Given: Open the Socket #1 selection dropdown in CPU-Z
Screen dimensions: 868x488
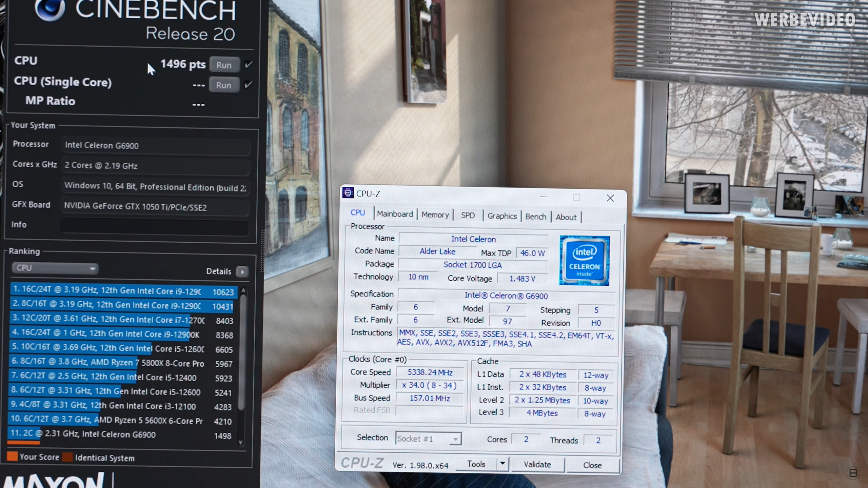Looking at the screenshot, I should [428, 439].
